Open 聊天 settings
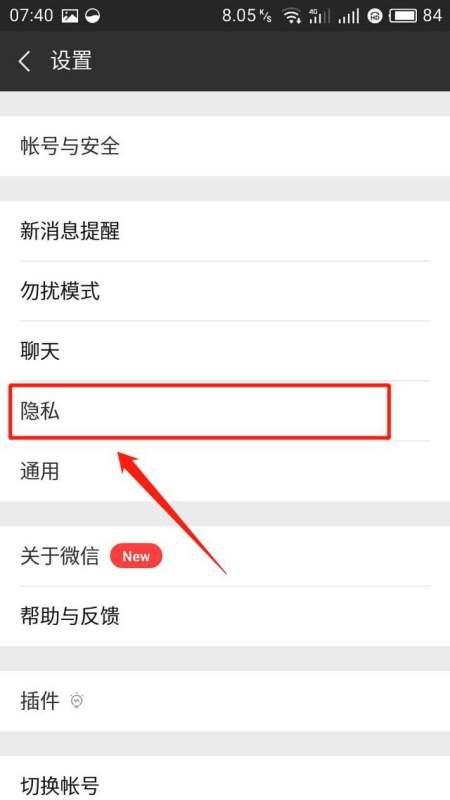The height and width of the screenshot is (800, 450). [x=225, y=351]
